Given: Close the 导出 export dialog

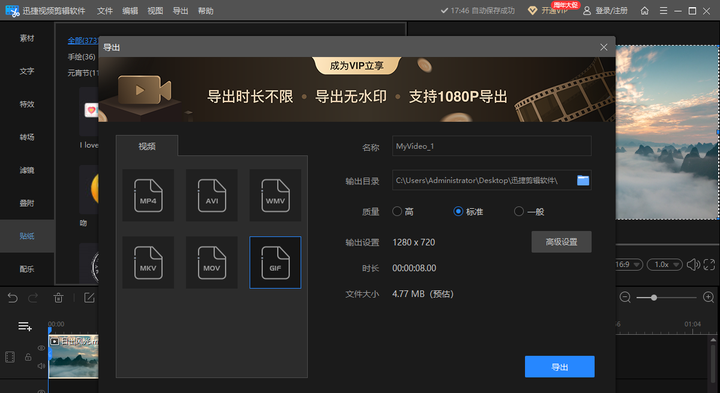Looking at the screenshot, I should click(604, 47).
